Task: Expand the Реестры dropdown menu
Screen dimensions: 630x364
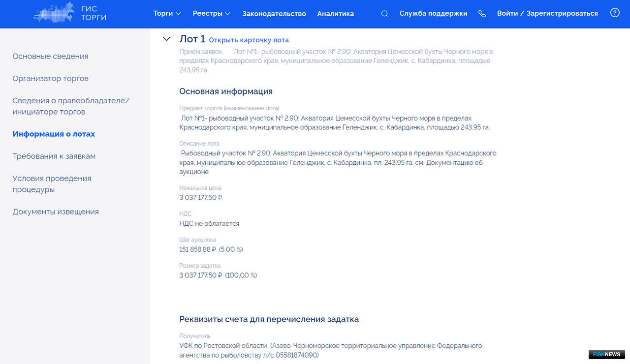Action: 211,14
